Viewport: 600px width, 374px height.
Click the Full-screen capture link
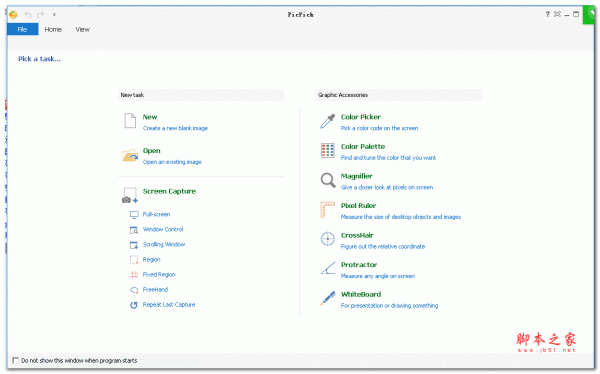coord(157,214)
